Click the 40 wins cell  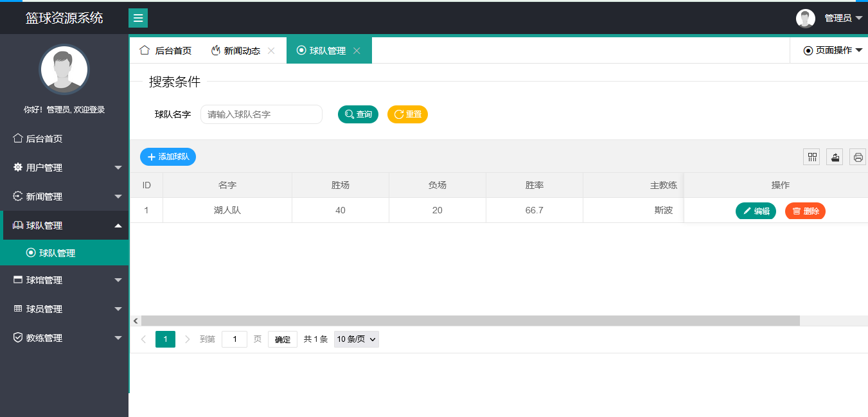[x=341, y=210]
